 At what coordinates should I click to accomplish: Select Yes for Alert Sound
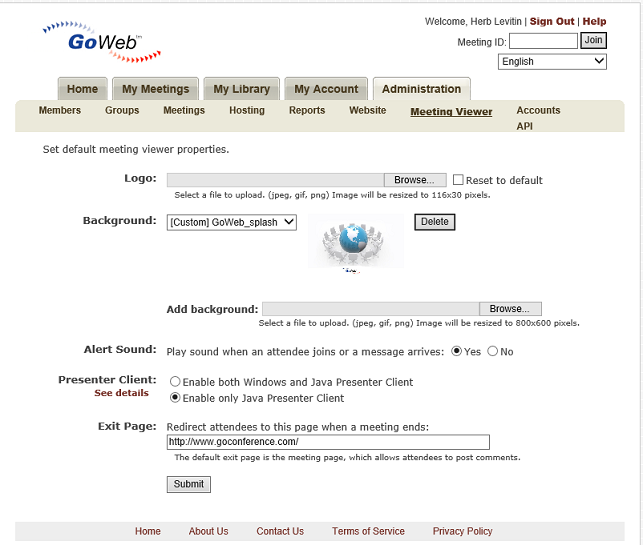coord(457,351)
